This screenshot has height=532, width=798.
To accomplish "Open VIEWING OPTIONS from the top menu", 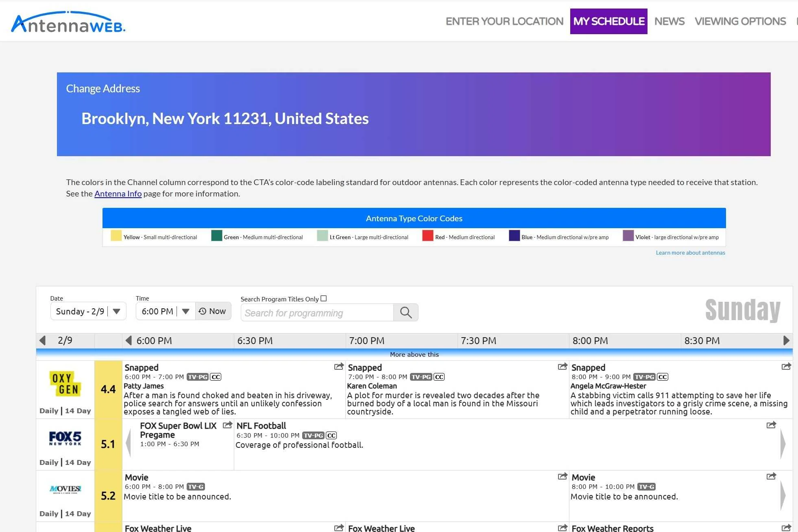I will (740, 21).
